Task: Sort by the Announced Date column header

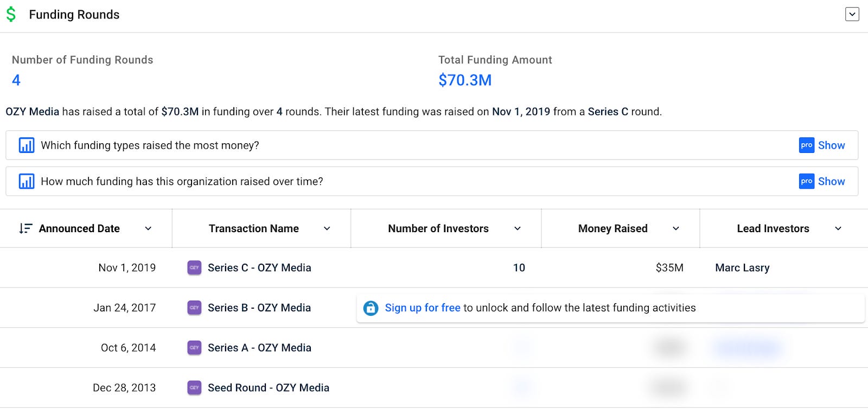Action: (x=79, y=228)
